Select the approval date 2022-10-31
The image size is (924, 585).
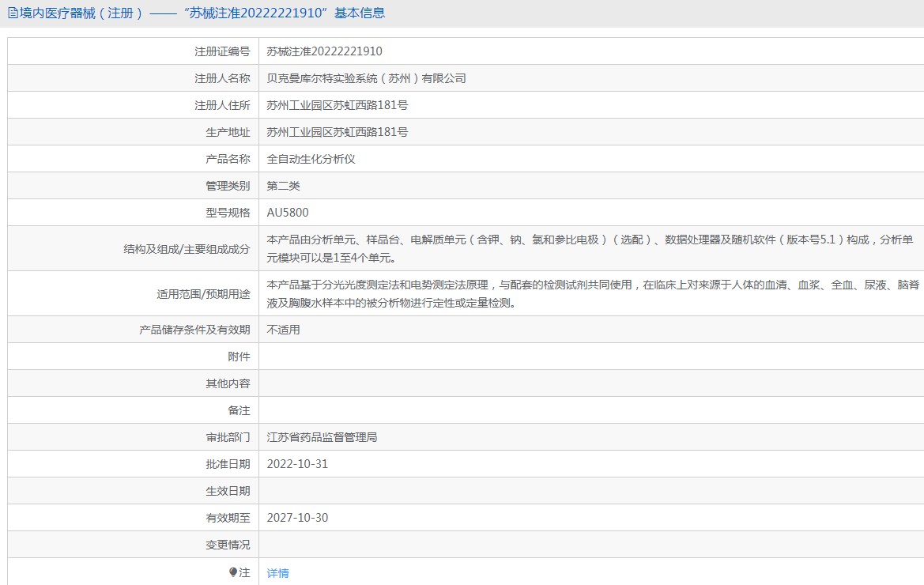[x=297, y=464]
